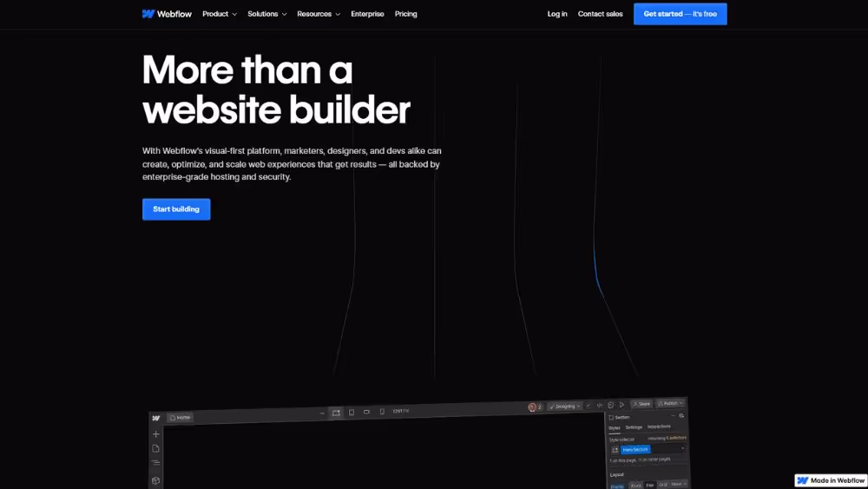
Task: Click the "More than a website builder" heading
Action: (x=276, y=89)
